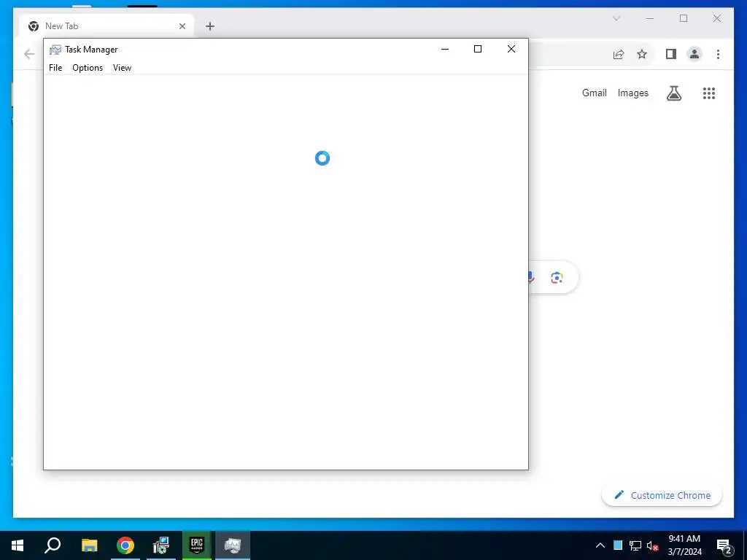Toggle Chrome's side panel

[x=671, y=54]
